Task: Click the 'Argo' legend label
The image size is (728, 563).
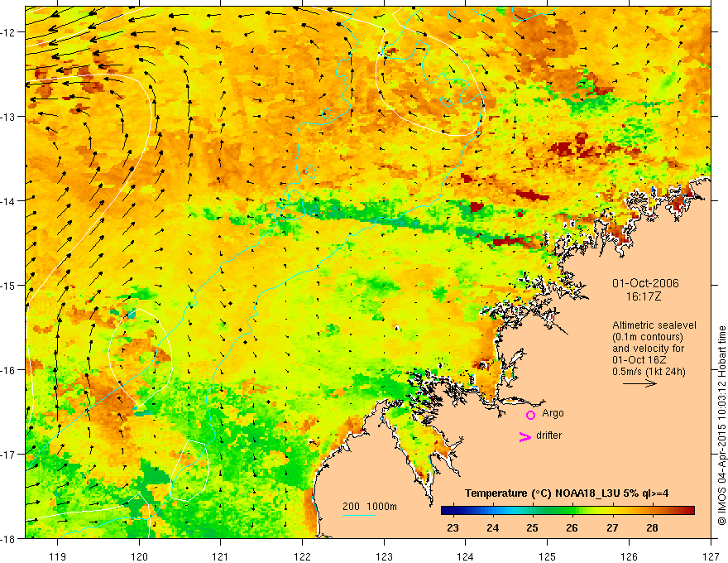Action: [553, 413]
